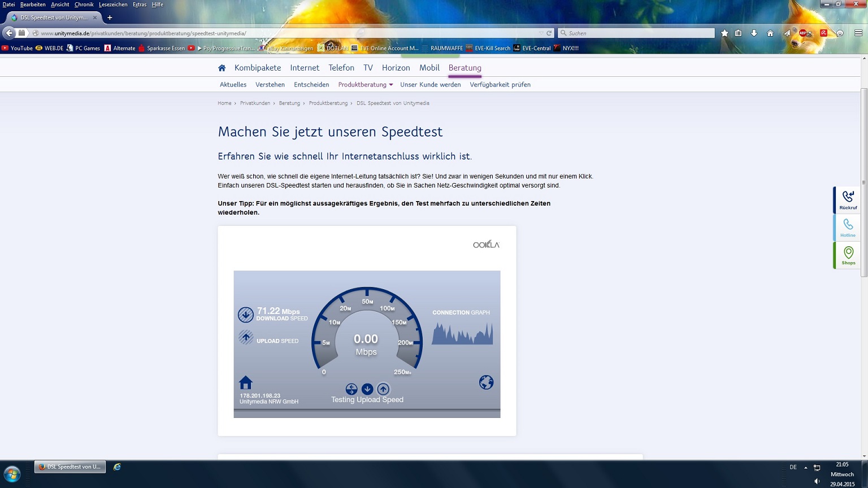Go to the Mobil section
Image resolution: width=868 pixels, height=488 pixels.
click(429, 68)
